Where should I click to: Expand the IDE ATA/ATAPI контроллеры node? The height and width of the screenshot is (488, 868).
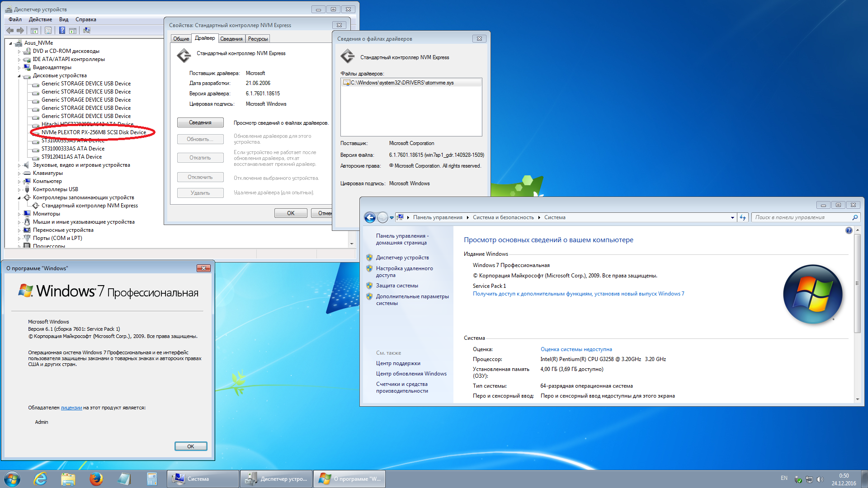tap(19, 59)
